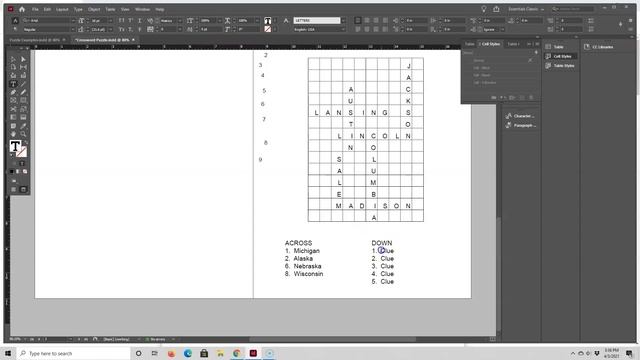Open the Window menu

pyautogui.click(x=142, y=9)
